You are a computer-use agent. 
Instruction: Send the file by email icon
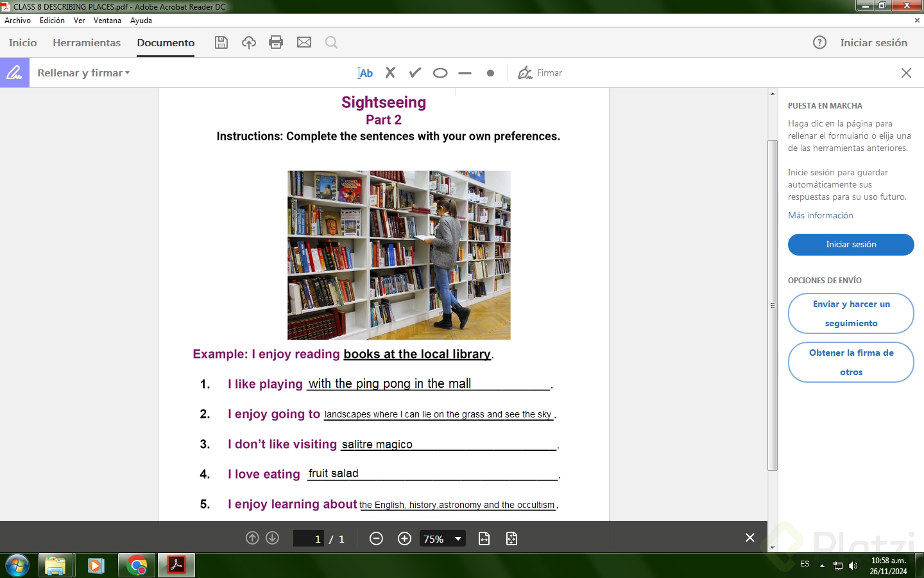click(304, 42)
